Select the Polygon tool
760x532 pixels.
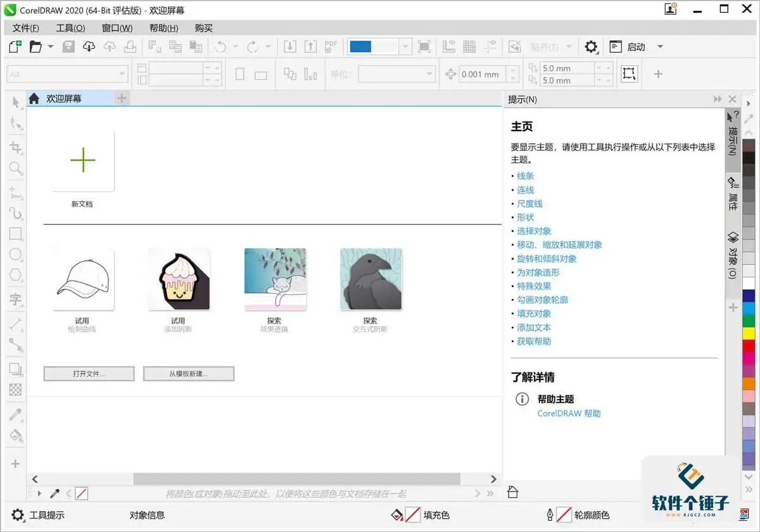(x=16, y=275)
